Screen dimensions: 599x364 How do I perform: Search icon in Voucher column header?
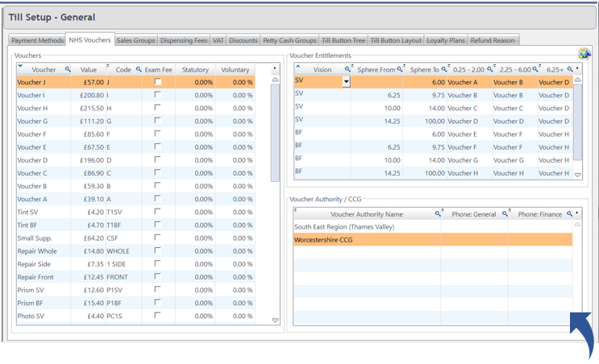point(68,69)
